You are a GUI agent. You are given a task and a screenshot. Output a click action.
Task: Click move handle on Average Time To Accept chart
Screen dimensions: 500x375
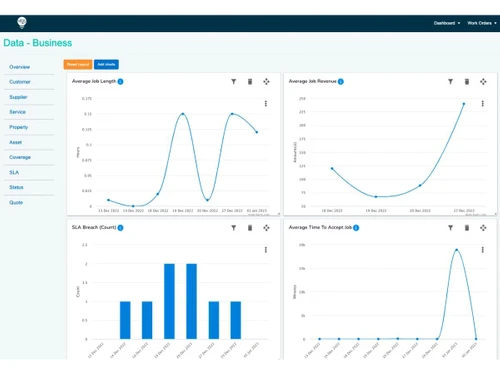(483, 228)
